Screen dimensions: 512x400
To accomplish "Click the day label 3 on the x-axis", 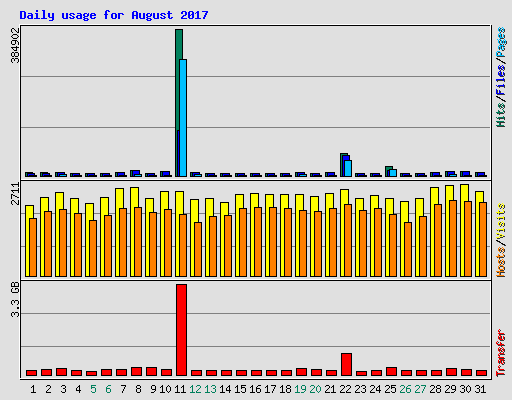I will click(x=63, y=389).
